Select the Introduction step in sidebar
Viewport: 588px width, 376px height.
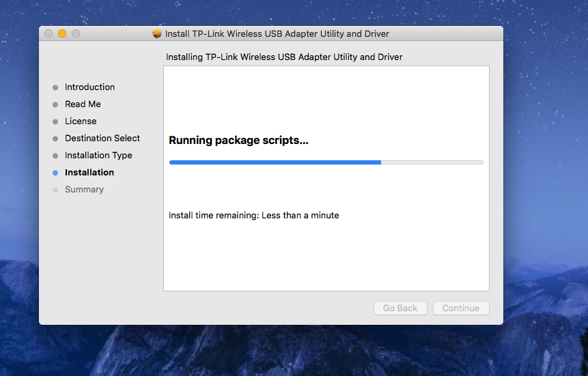pyautogui.click(x=89, y=87)
